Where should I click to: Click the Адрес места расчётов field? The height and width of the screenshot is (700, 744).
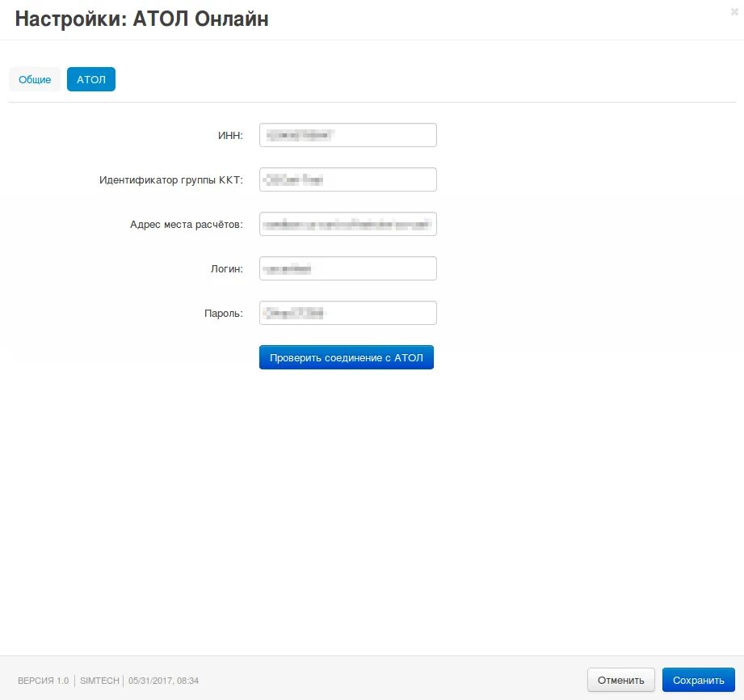click(348, 224)
